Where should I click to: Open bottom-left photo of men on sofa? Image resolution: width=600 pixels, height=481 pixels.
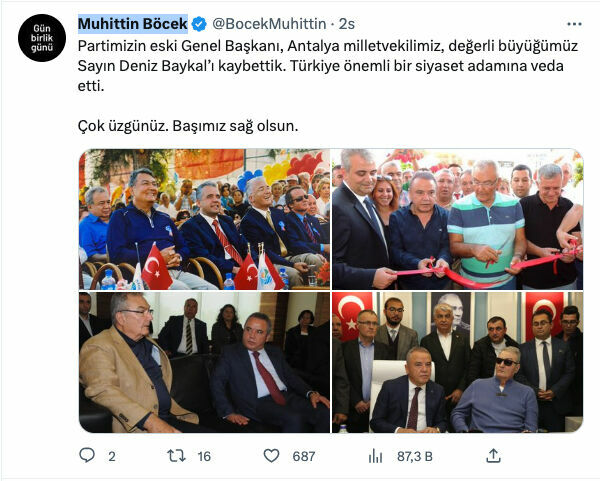204,362
